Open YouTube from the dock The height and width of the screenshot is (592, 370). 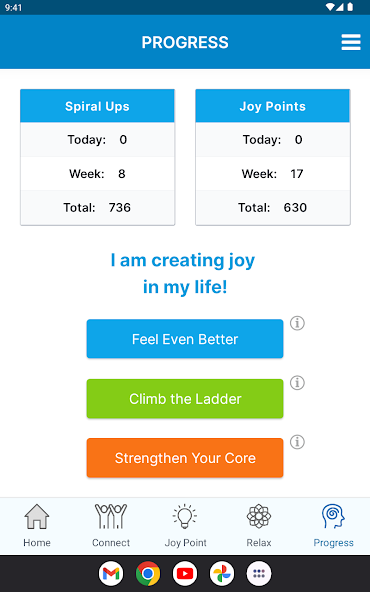point(185,574)
